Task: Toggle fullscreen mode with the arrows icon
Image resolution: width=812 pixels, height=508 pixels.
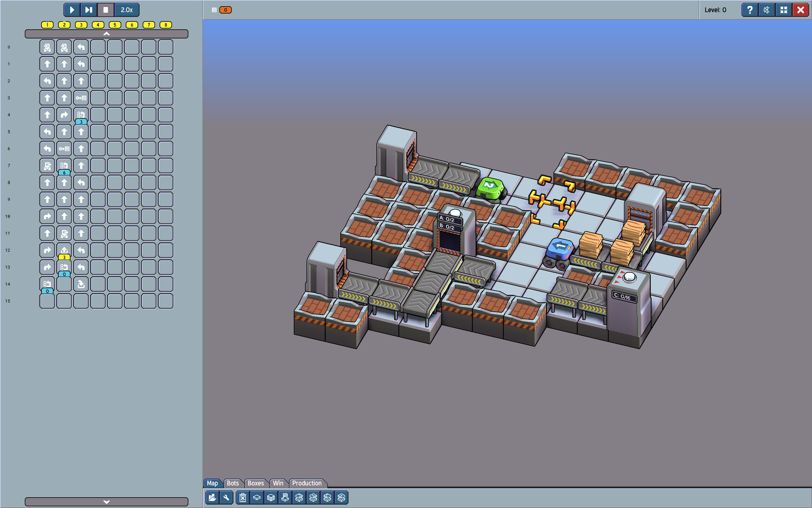Action: (x=783, y=10)
